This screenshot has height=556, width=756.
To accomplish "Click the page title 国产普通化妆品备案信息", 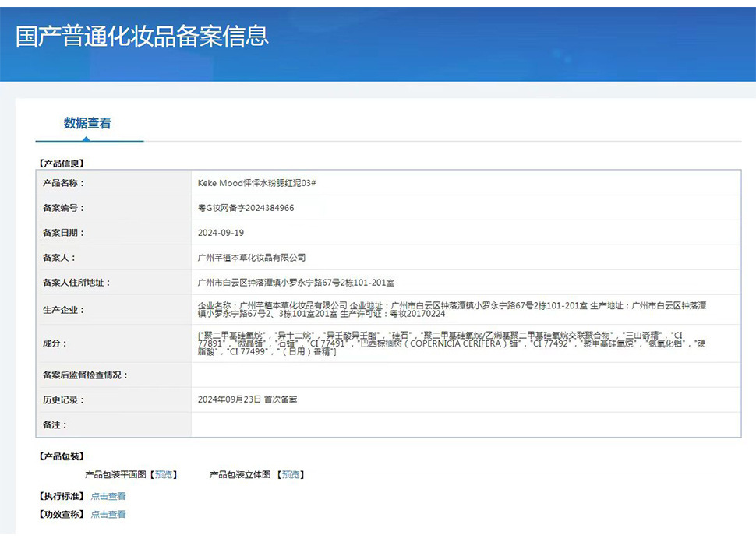I will click(x=142, y=37).
